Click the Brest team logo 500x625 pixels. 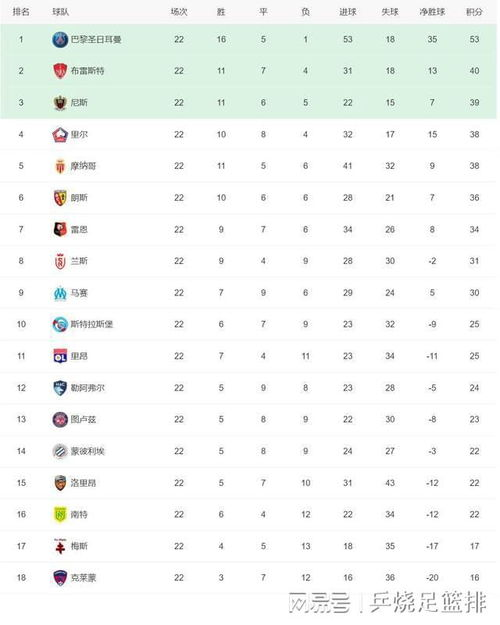(60, 71)
